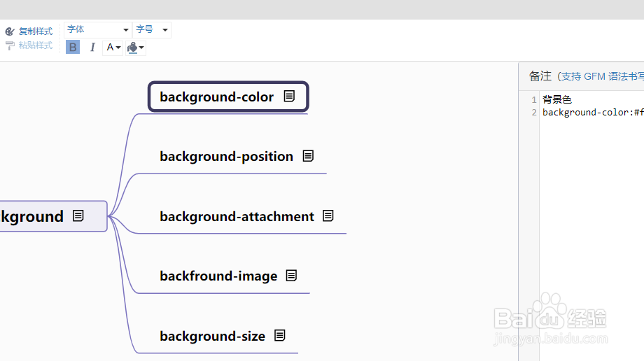Image resolution: width=644 pixels, height=361 pixels.
Task: Select the background-position node
Action: click(226, 156)
